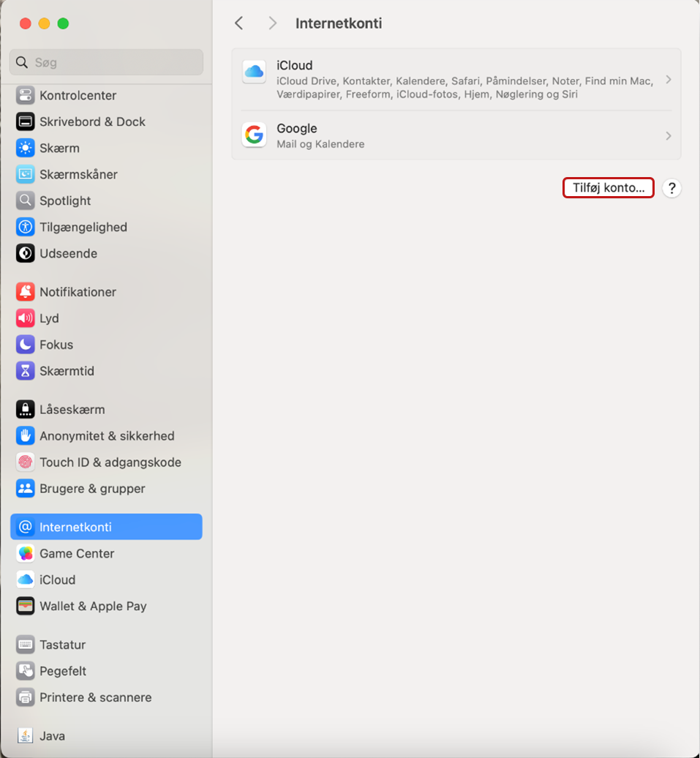This screenshot has width=700, height=758.
Task: Select the Java sidebar icon
Action: pos(25,736)
